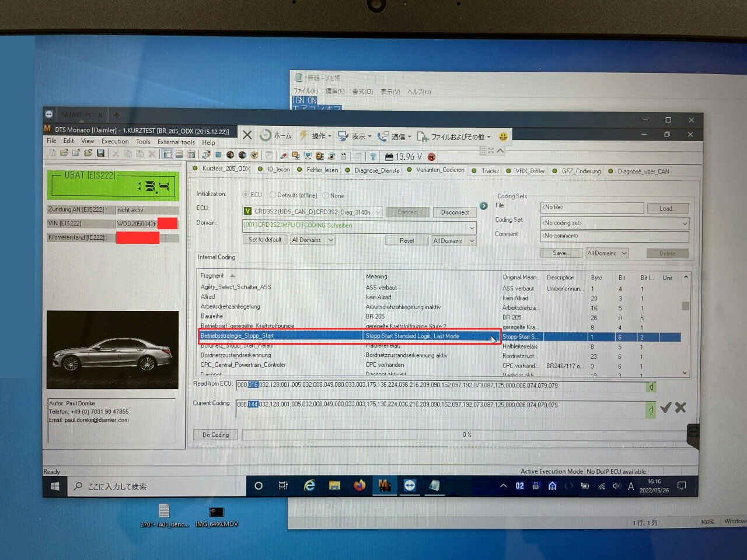Image resolution: width=747 pixels, height=560 pixels.
Task: Click the blue square stop execution icon
Action: click(x=218, y=155)
